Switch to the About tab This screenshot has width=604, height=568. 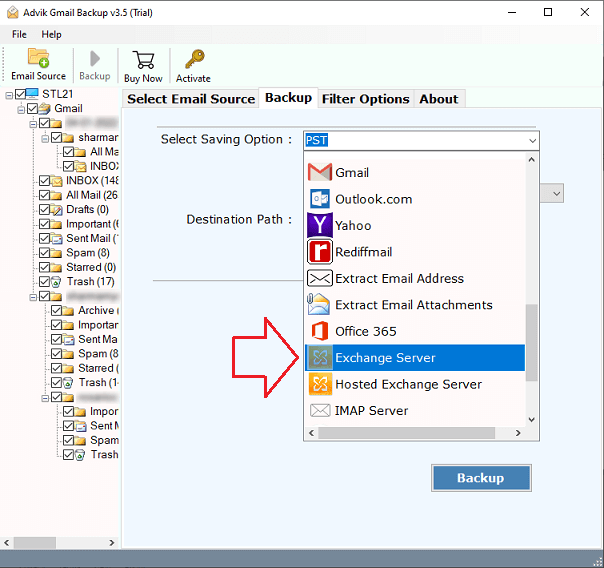click(x=439, y=99)
